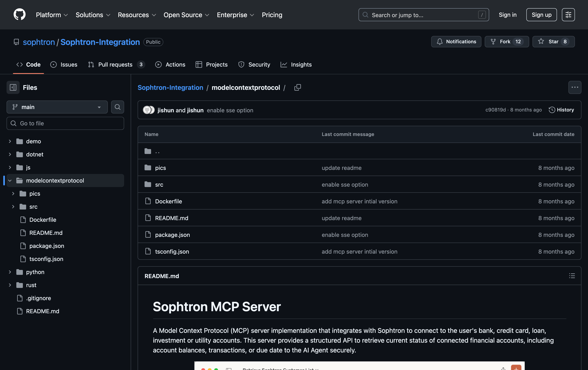This screenshot has width=588, height=370.
Task: Open the appearance settings sliders icon
Action: pos(568,15)
